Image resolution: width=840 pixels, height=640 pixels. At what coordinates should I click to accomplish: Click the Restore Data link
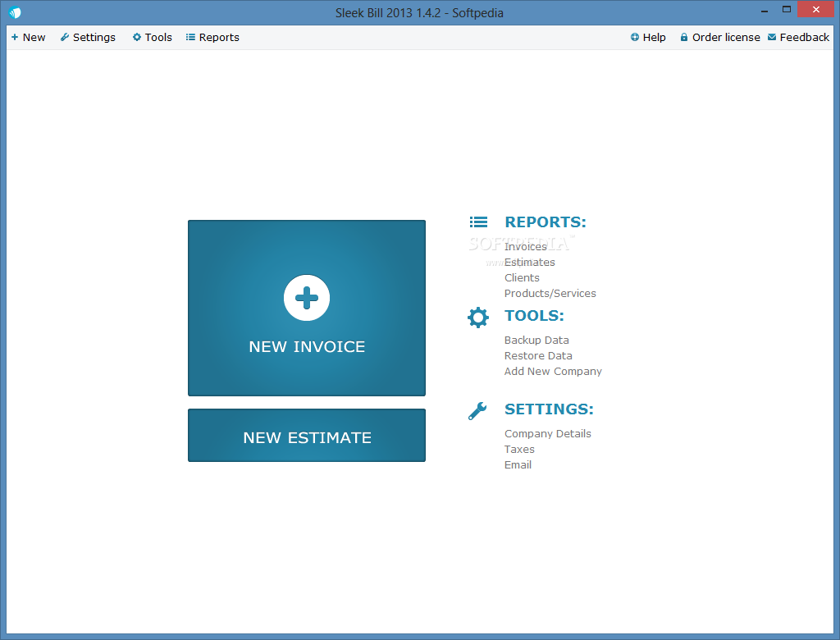point(538,355)
